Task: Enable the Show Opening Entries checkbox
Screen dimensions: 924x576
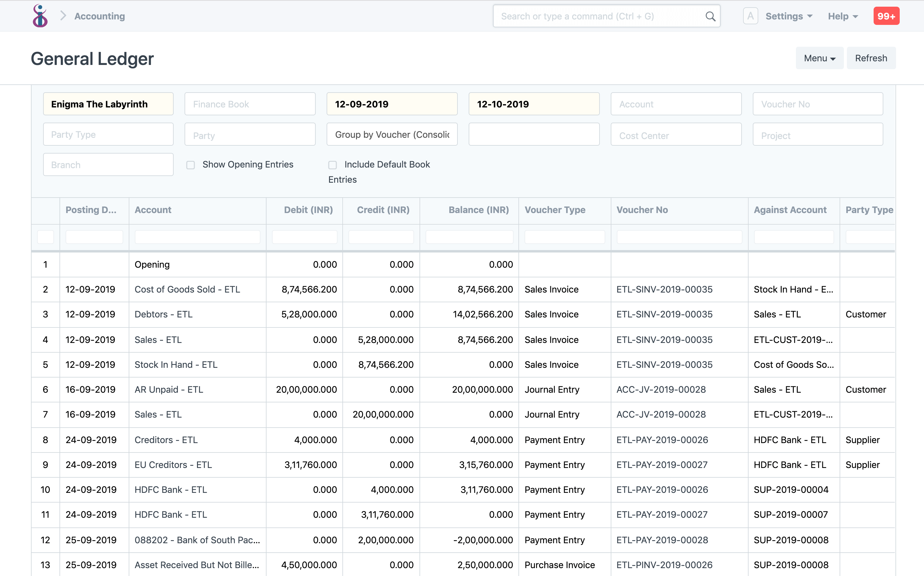Action: (191, 164)
